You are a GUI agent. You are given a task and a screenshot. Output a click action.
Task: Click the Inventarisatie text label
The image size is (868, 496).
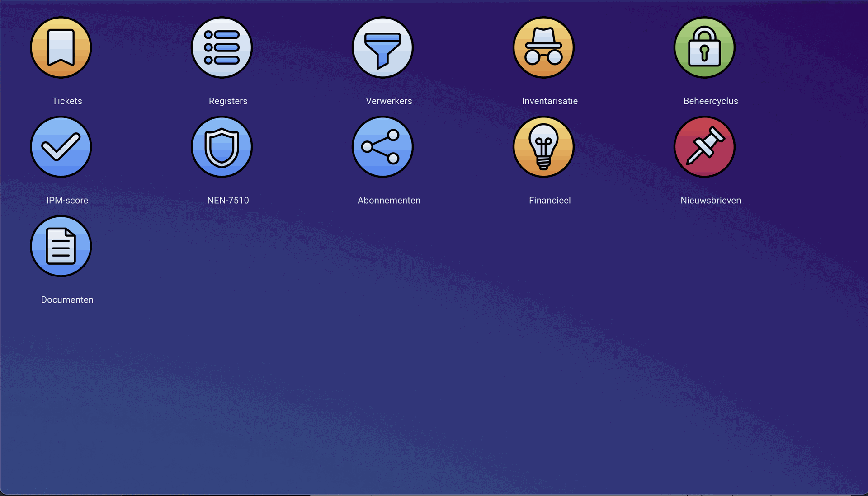(550, 101)
